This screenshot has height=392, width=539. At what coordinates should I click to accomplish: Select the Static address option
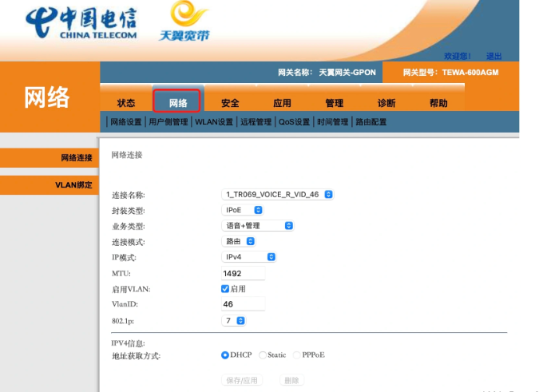(263, 354)
